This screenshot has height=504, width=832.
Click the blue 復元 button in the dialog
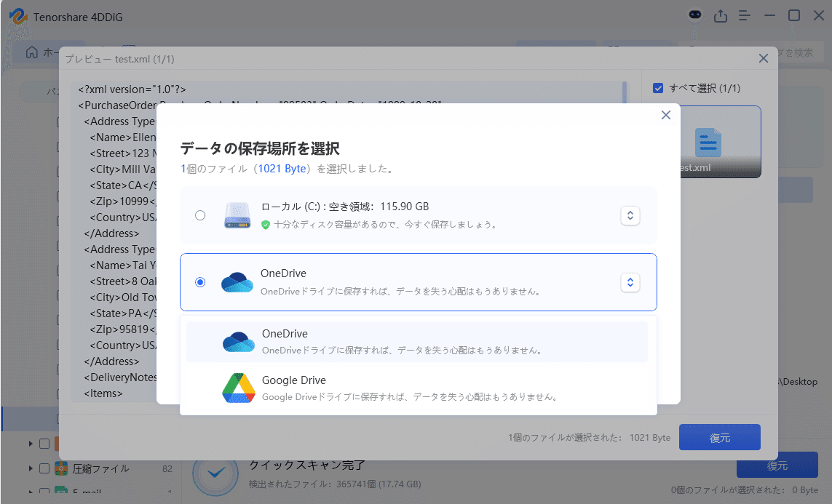(719, 438)
